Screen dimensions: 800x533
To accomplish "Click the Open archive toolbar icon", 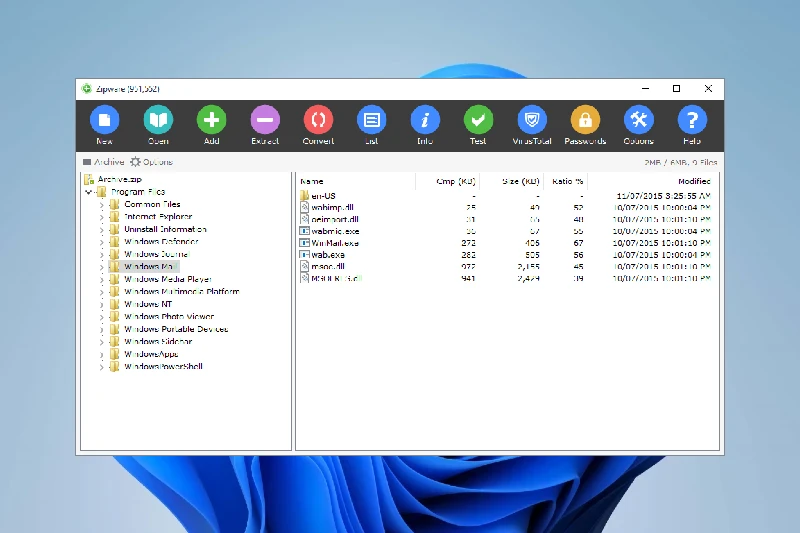I will pos(158,120).
